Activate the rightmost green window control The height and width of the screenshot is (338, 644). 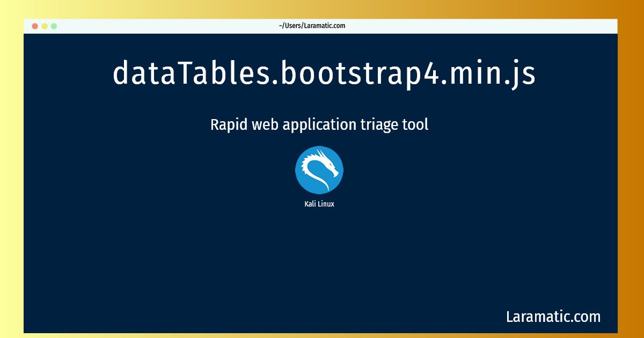54,25
